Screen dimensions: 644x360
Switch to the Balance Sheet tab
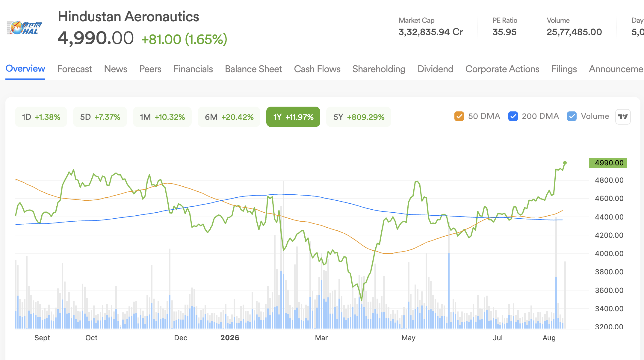point(253,69)
